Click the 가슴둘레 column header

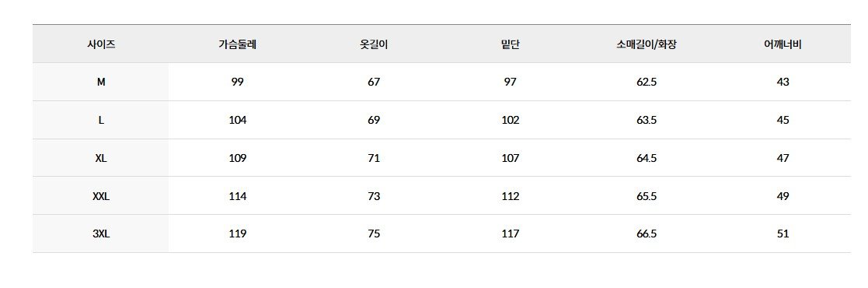click(x=238, y=44)
